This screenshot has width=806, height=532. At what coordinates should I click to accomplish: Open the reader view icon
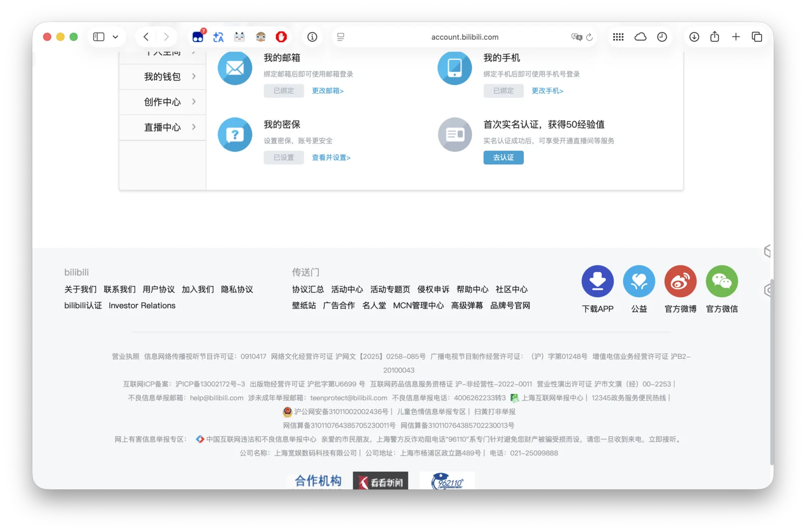[x=341, y=37]
